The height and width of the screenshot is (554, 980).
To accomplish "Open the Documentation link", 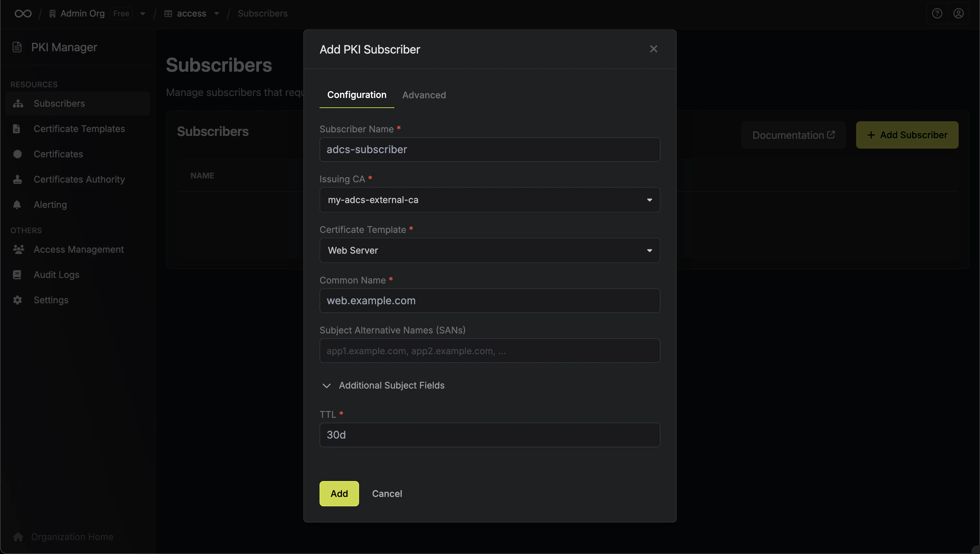I will click(x=793, y=135).
